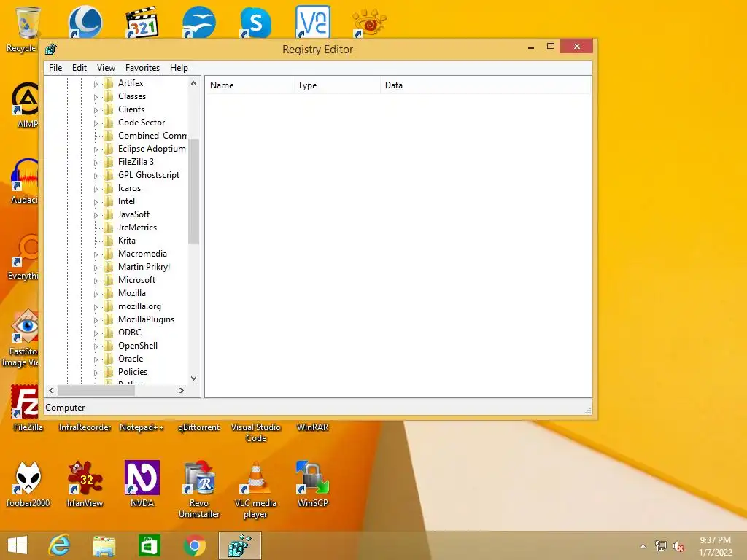Show hidden system tray icons

coord(643,546)
